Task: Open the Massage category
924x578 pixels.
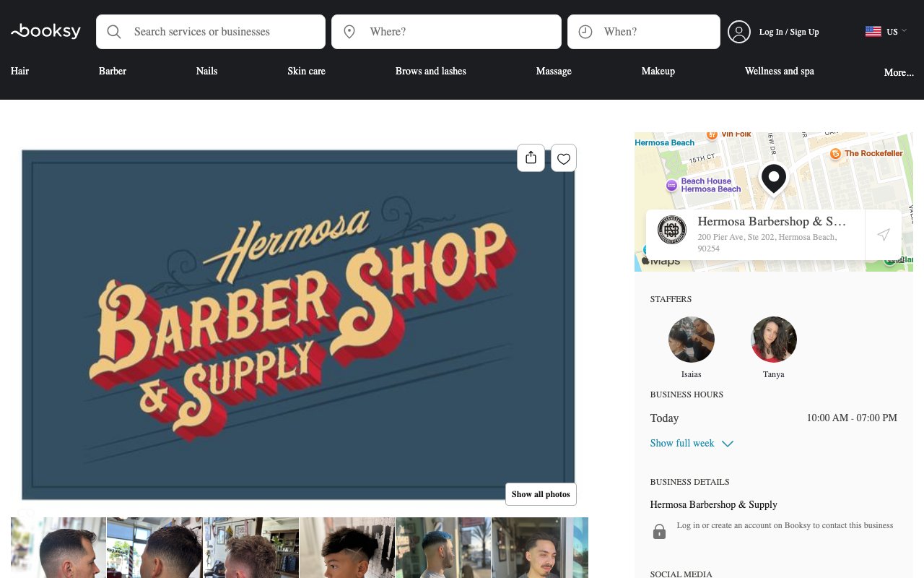Action: tap(554, 71)
